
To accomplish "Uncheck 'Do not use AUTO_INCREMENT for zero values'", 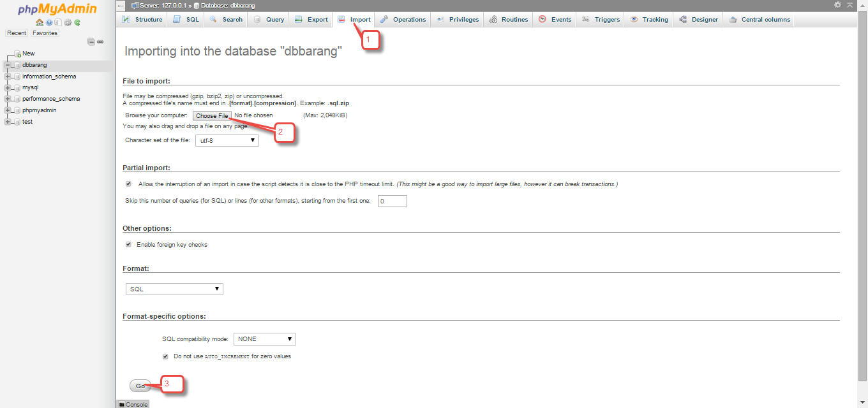I will (x=165, y=356).
